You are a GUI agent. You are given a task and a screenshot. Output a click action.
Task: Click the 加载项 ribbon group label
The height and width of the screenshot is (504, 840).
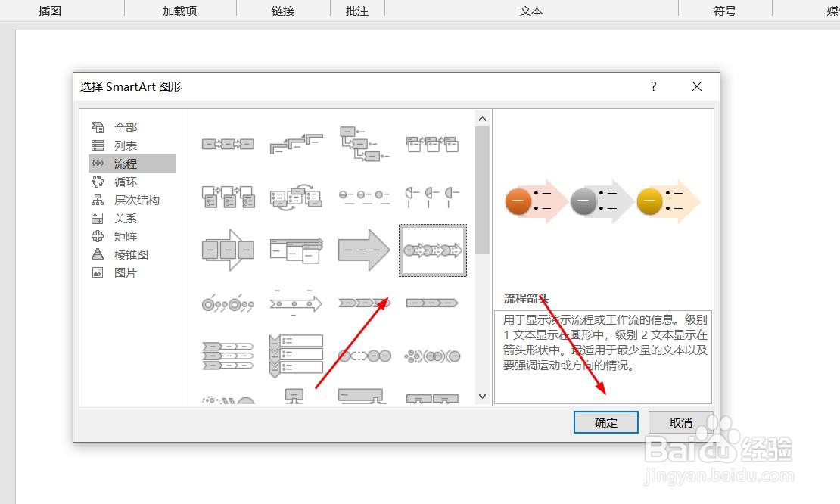(179, 11)
